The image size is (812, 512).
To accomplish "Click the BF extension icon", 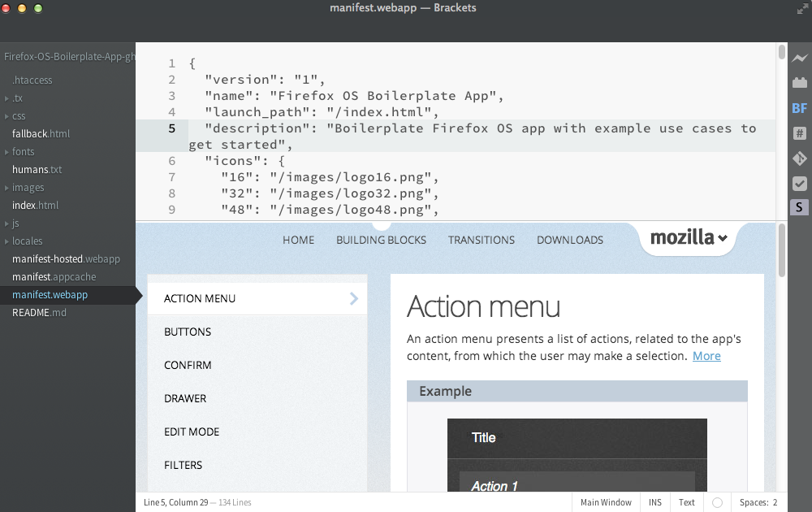I will point(800,108).
